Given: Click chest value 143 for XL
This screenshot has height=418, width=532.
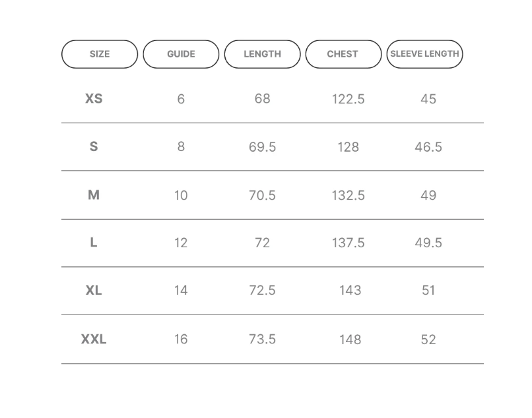Looking at the screenshot, I should click(x=350, y=290).
